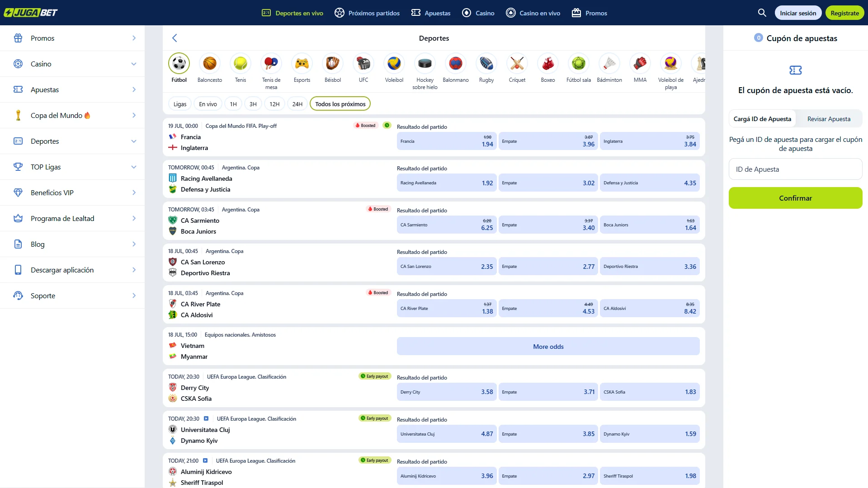Filter matches by Ligas
Image resolution: width=868 pixels, height=488 pixels.
(180, 104)
